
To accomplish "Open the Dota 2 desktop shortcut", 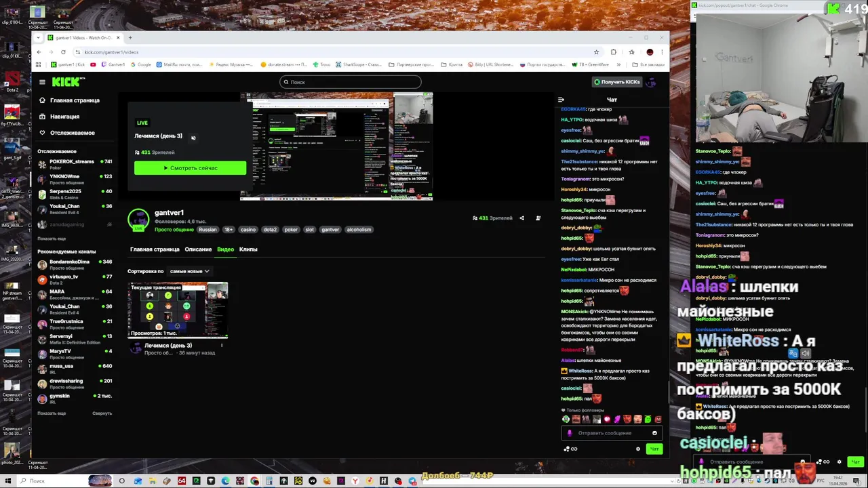I will (x=12, y=82).
